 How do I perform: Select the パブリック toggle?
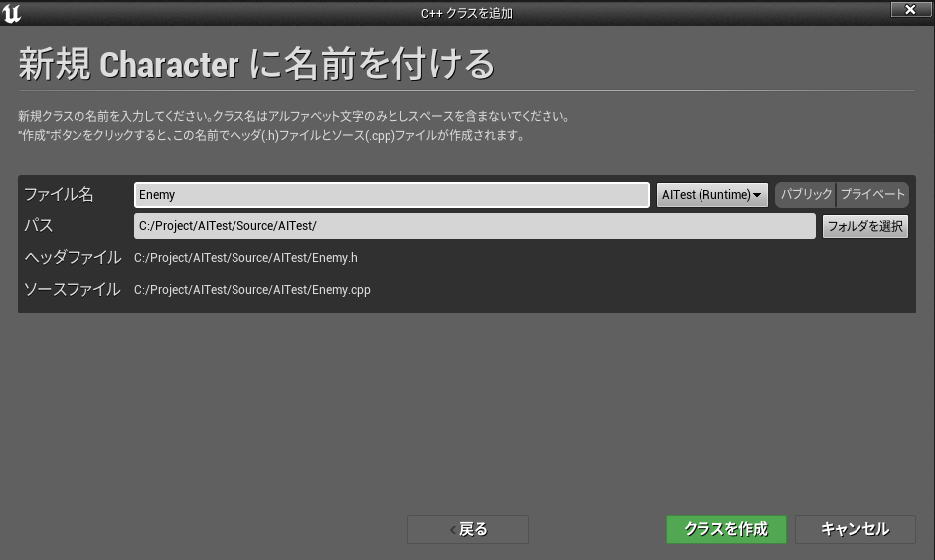pyautogui.click(x=806, y=195)
